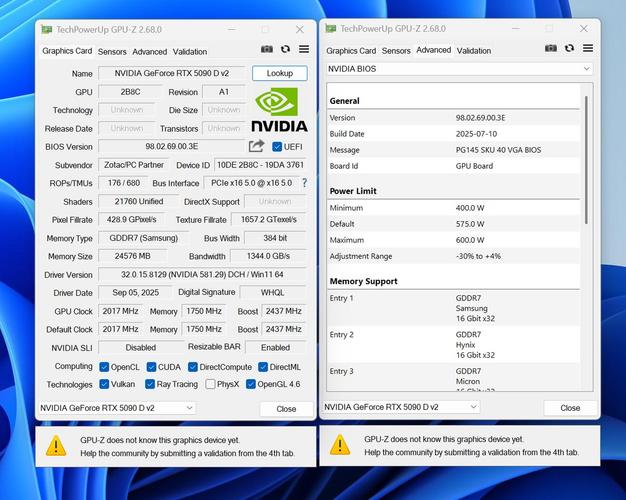The image size is (626, 500).
Task: Click the NVIDIA logo image
Action: pos(279,109)
